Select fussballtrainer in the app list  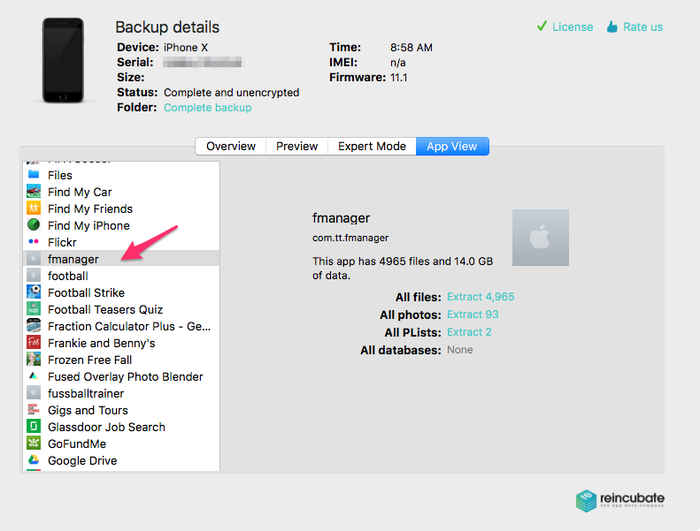click(x=121, y=393)
